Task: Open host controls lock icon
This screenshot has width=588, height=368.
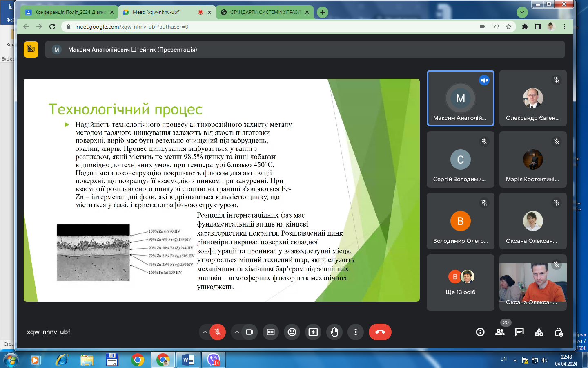Action: pos(559,332)
